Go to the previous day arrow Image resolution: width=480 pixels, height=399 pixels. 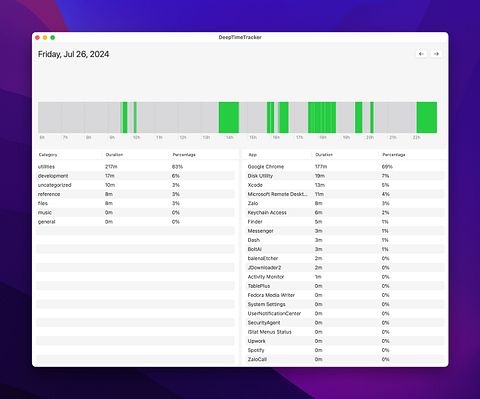[x=421, y=54]
